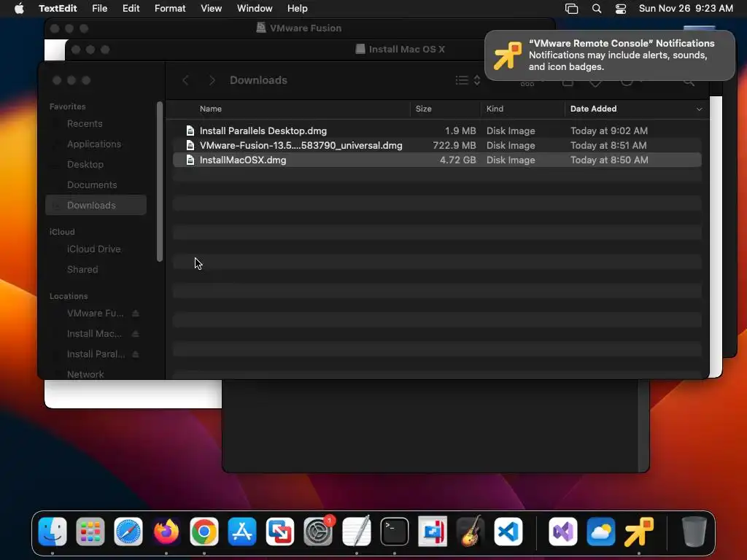Select Applications in the Finder sidebar
Viewport: 747px width, 560px height.
point(96,144)
